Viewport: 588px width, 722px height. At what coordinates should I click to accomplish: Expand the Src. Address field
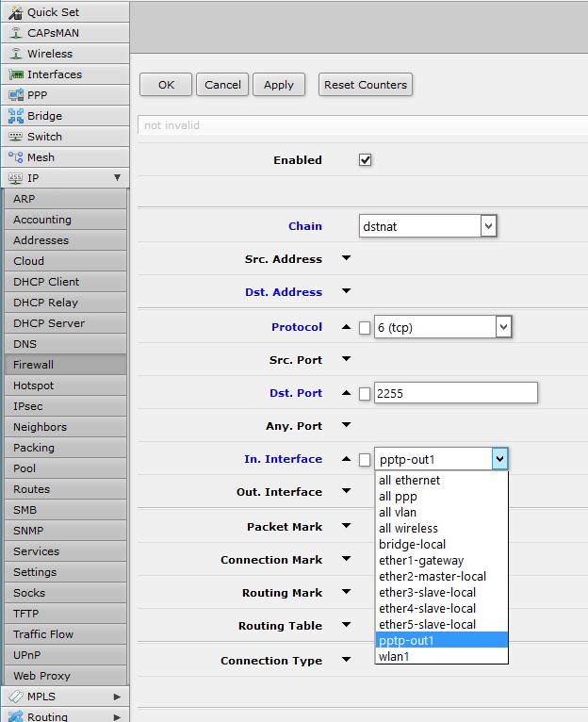346,258
